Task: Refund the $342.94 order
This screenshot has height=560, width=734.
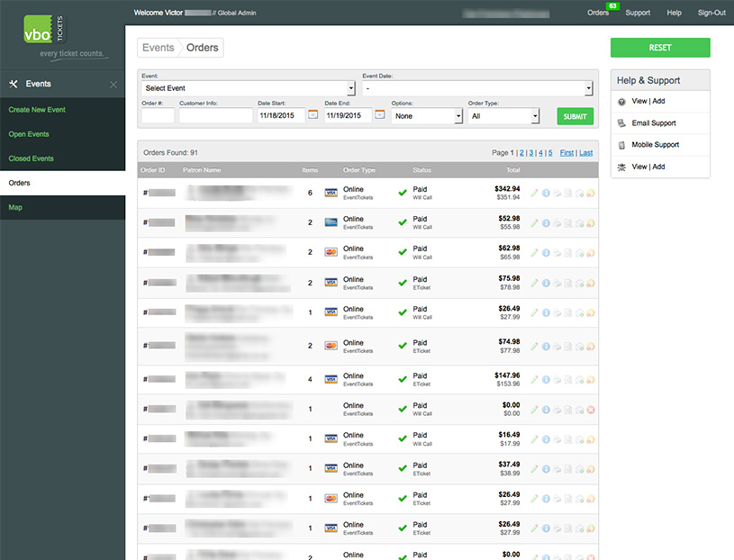Action: pos(591,193)
